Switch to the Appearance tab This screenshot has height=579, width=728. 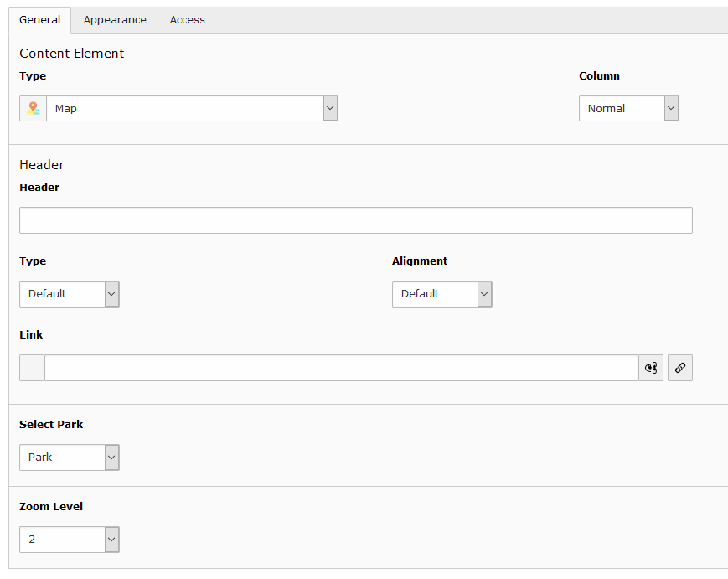point(115,20)
